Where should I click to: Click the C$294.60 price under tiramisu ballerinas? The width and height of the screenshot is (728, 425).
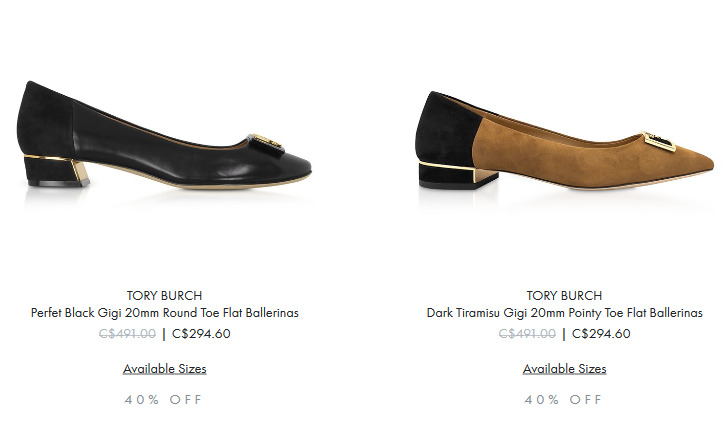coord(601,334)
